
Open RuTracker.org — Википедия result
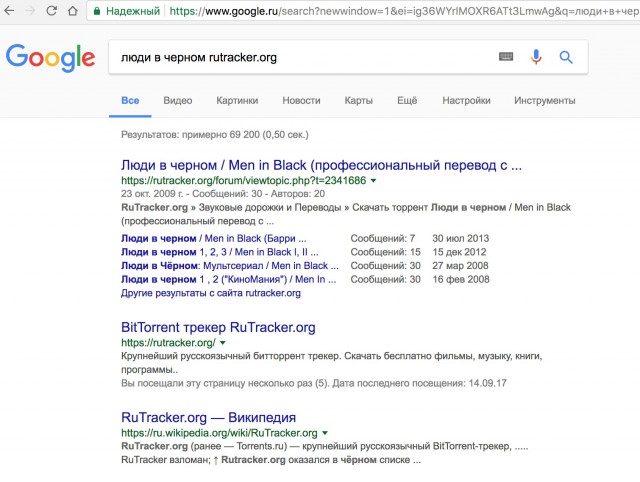(x=208, y=418)
